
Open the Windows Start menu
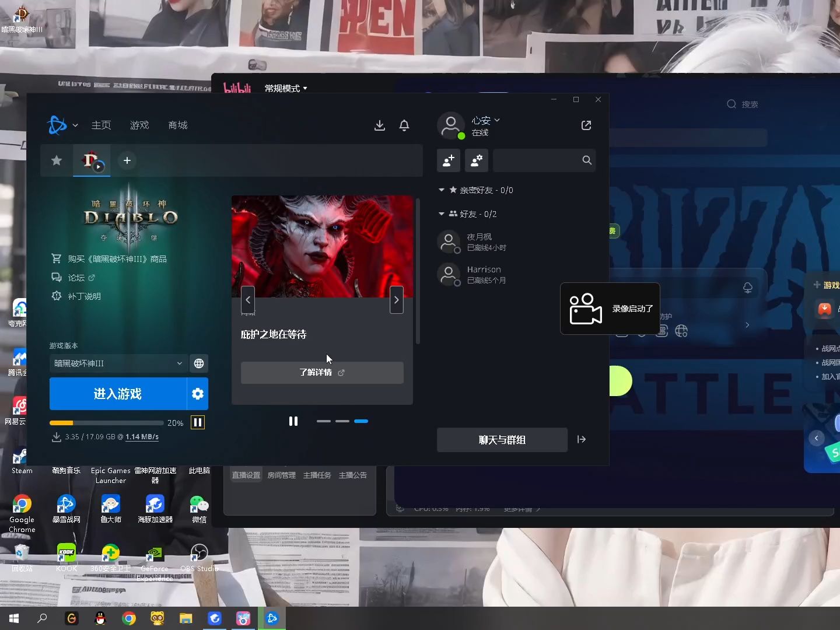coord(14,618)
